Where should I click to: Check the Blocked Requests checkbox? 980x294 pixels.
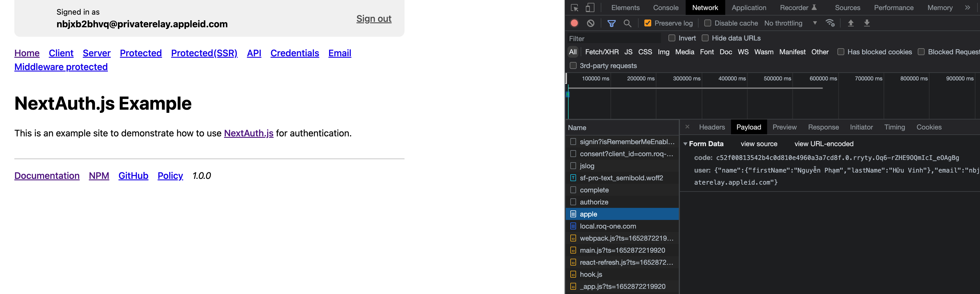click(x=921, y=52)
